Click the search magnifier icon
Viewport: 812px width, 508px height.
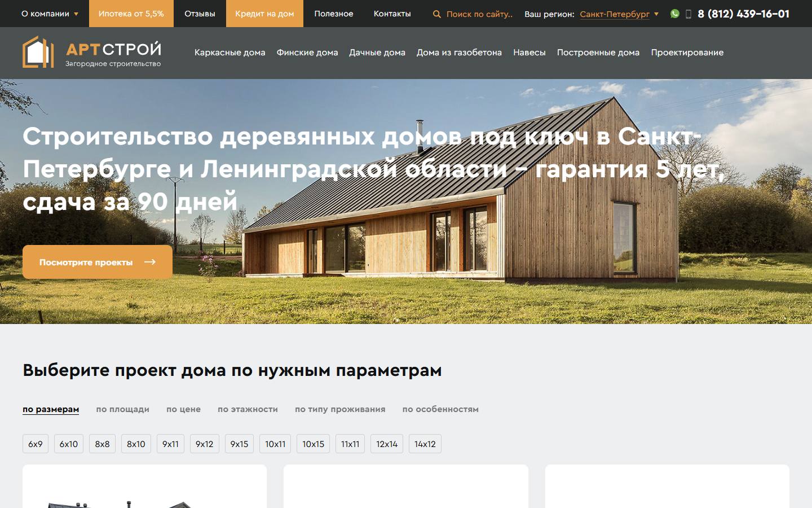click(x=436, y=14)
